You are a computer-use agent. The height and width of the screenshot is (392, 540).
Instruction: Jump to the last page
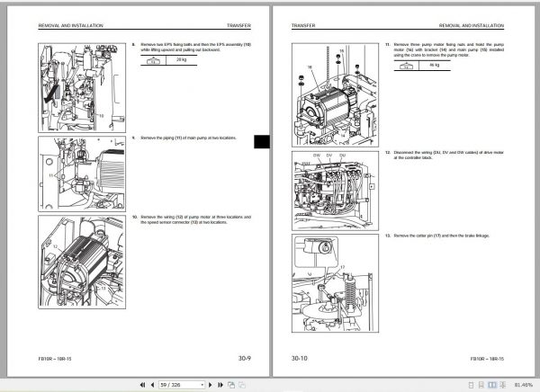220,385
